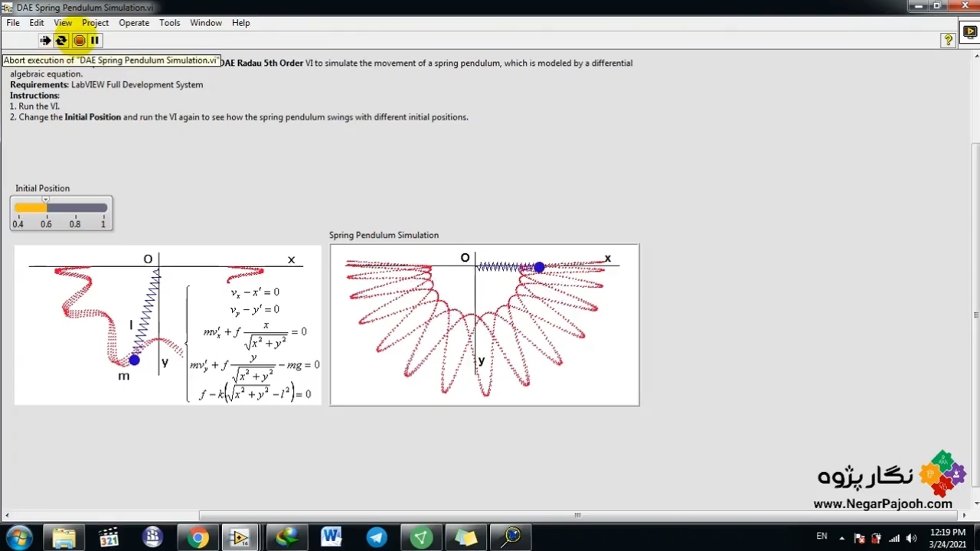Open the Help menu

[240, 23]
